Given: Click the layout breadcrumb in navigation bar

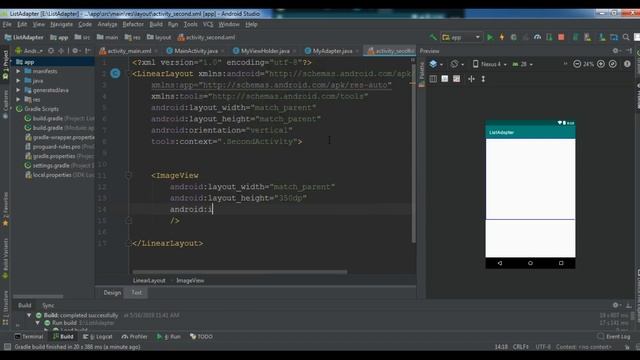Looking at the screenshot, I should pyautogui.click(x=159, y=37).
